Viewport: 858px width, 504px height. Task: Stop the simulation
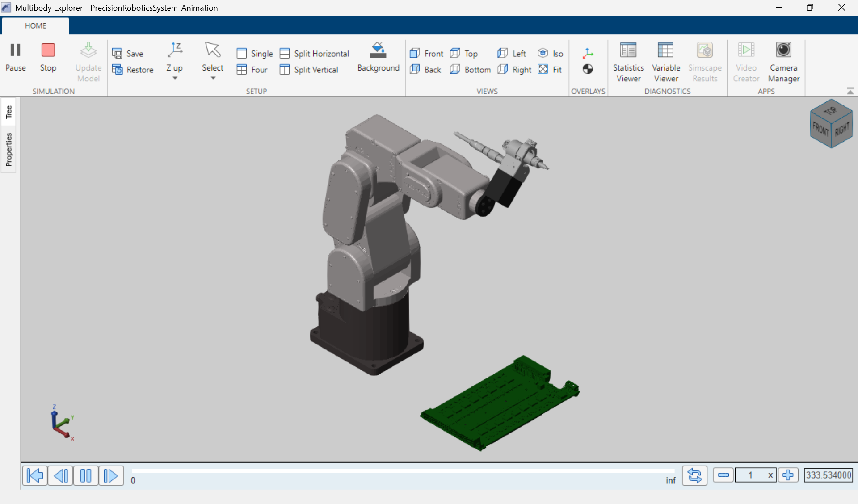[x=48, y=57]
